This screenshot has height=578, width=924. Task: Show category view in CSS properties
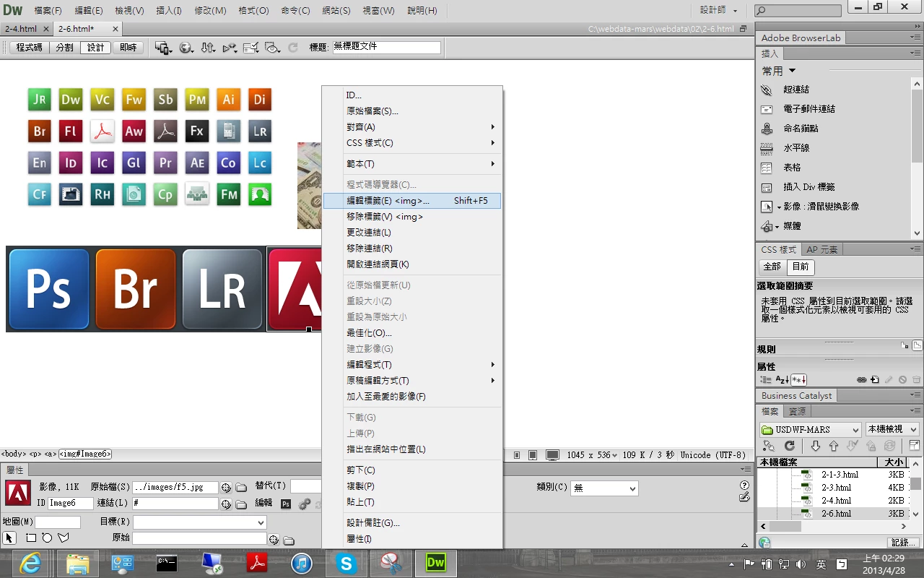coord(766,379)
